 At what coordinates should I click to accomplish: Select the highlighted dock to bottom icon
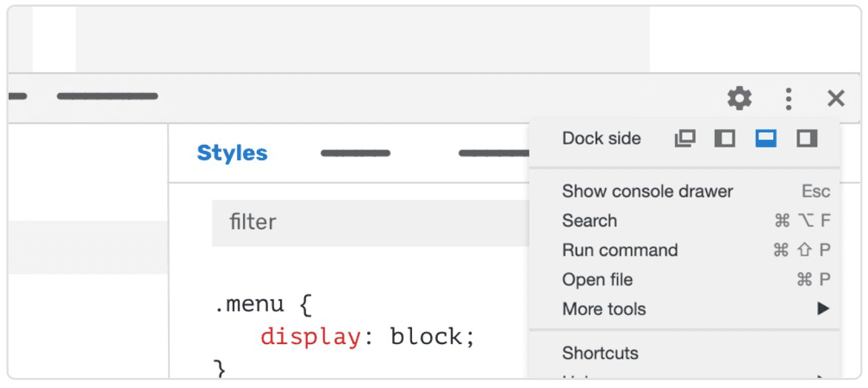766,138
